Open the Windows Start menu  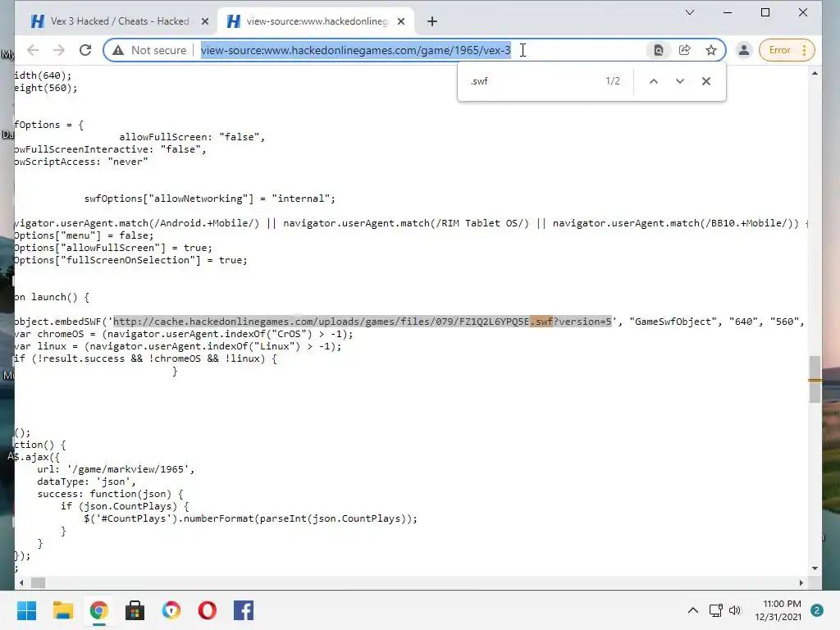point(27,610)
